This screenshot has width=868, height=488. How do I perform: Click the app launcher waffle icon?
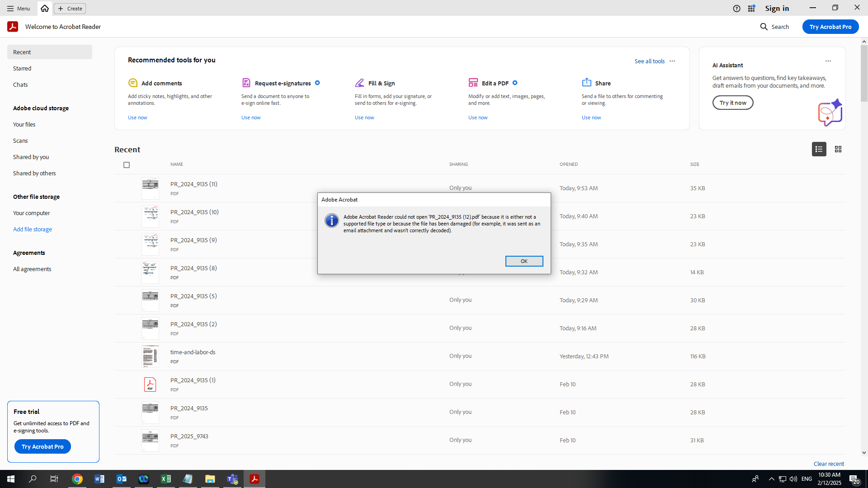coord(751,8)
